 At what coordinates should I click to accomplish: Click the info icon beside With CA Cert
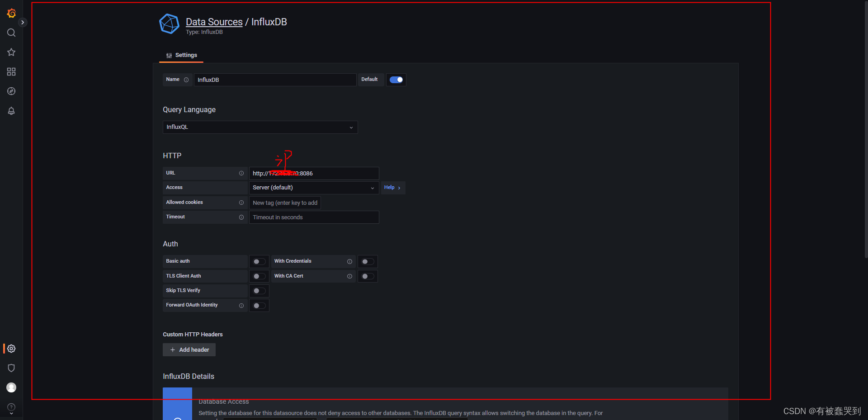pyautogui.click(x=349, y=276)
